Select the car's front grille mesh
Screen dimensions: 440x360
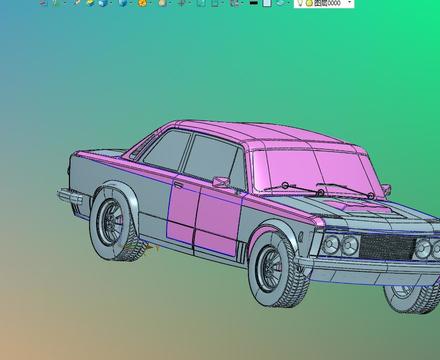point(387,247)
